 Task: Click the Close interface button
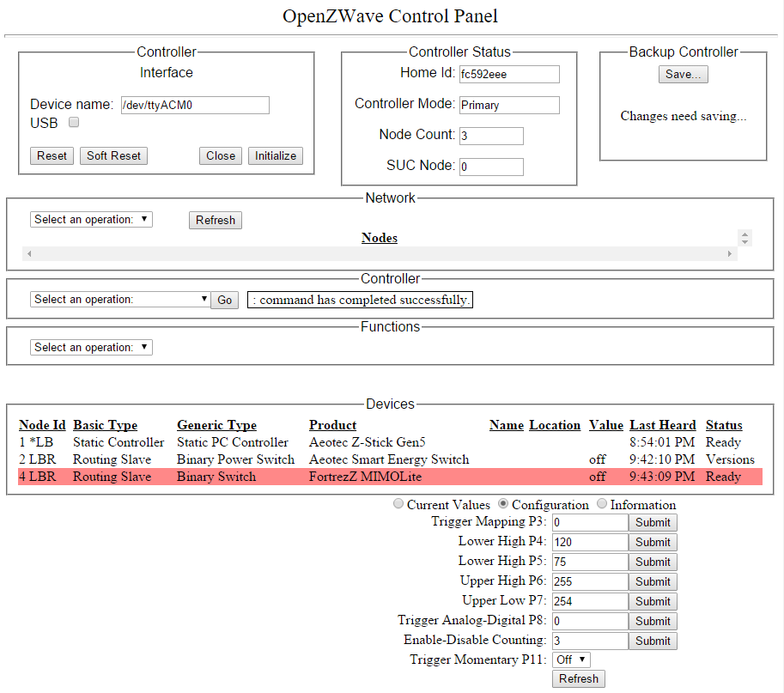click(221, 156)
